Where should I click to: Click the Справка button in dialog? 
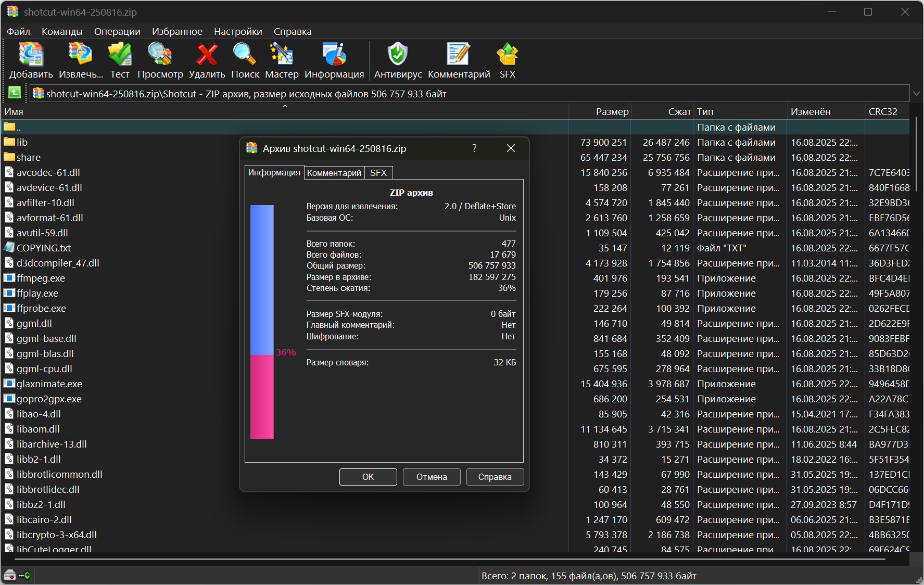click(x=495, y=477)
